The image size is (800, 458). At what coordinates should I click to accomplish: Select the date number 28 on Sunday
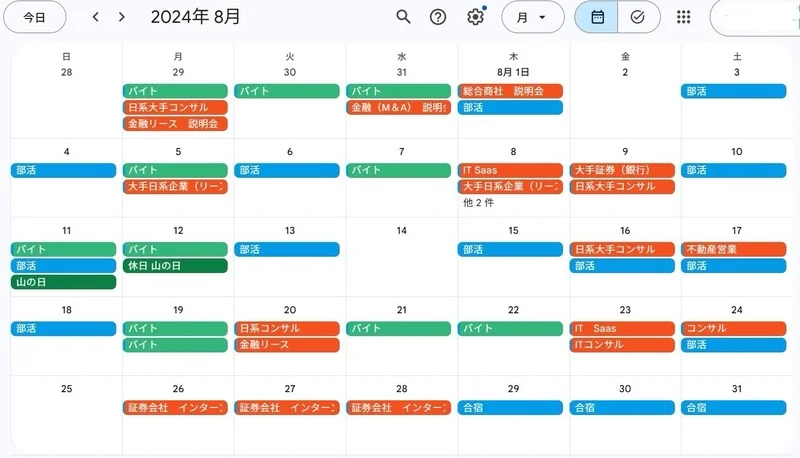tap(66, 72)
